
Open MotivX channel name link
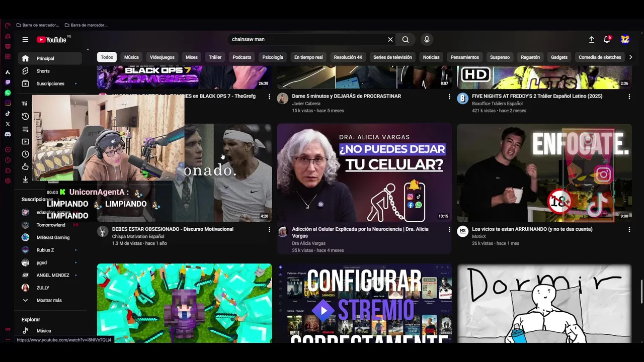479,236
